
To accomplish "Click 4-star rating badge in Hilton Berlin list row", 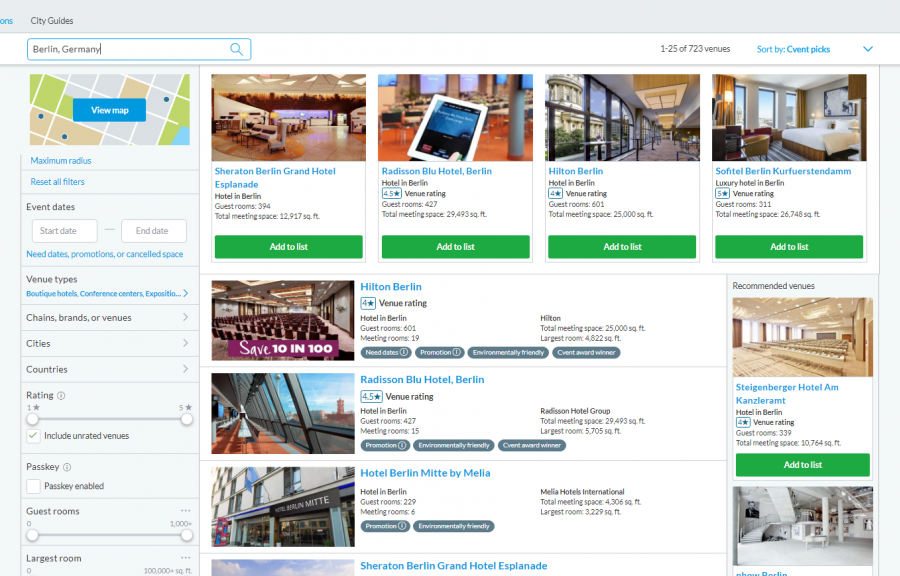I will point(368,303).
